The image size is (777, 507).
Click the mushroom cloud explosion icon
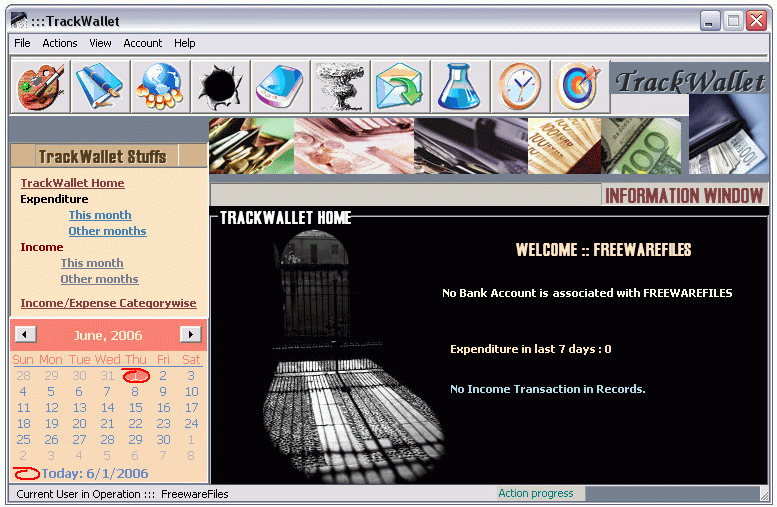coord(340,87)
